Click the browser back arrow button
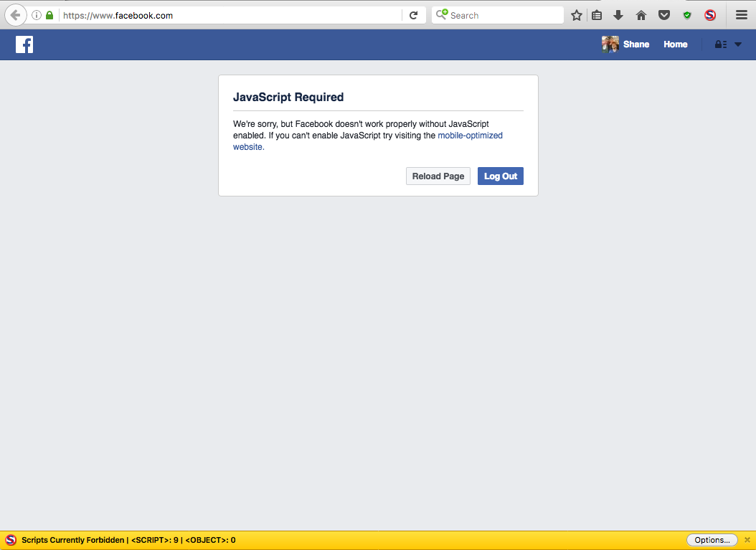 pos(16,15)
